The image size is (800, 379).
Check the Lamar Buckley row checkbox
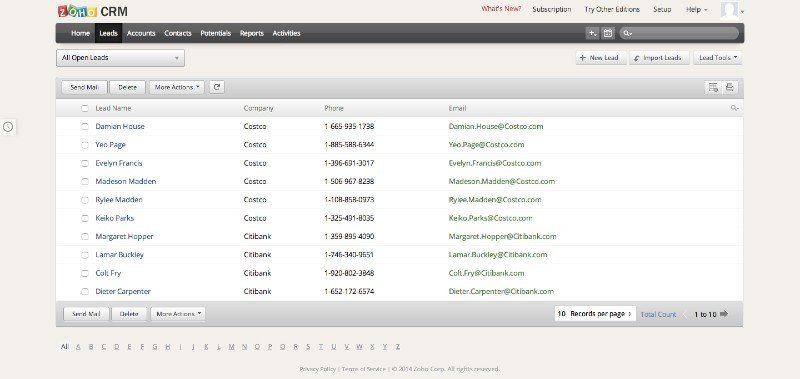85,255
